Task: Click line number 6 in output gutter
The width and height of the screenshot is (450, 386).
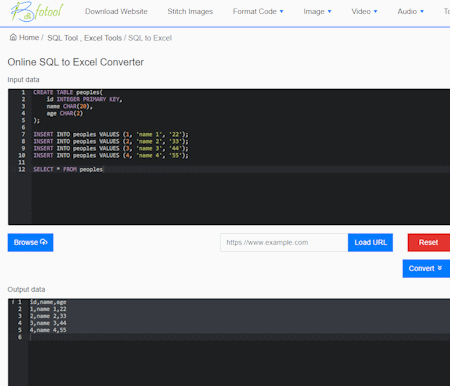Action: (x=20, y=337)
